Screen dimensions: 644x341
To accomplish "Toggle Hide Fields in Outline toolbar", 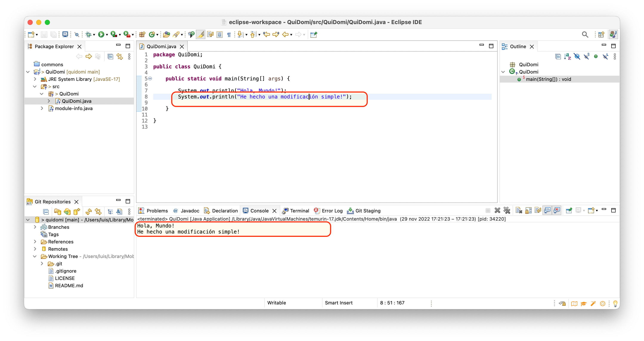I will click(x=577, y=57).
